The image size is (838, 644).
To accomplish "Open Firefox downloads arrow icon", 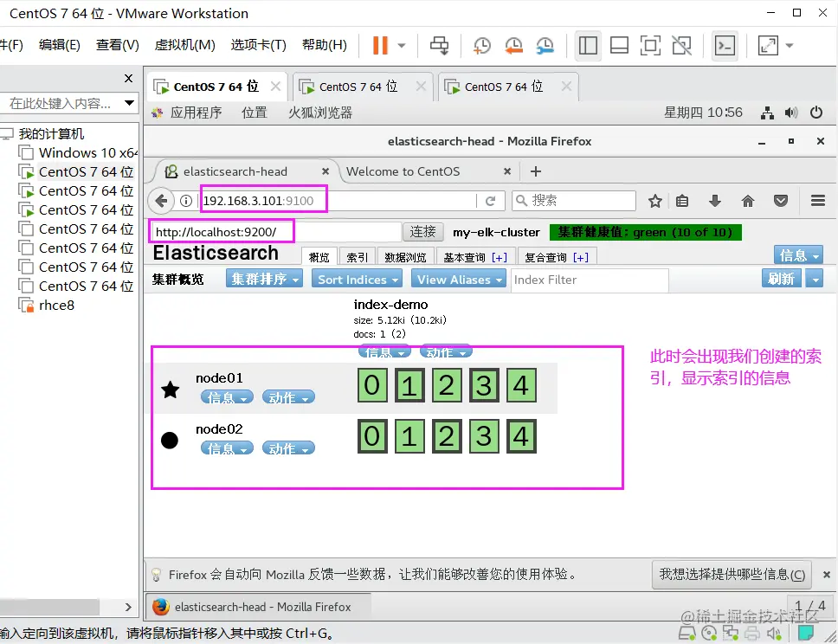I will pos(714,201).
